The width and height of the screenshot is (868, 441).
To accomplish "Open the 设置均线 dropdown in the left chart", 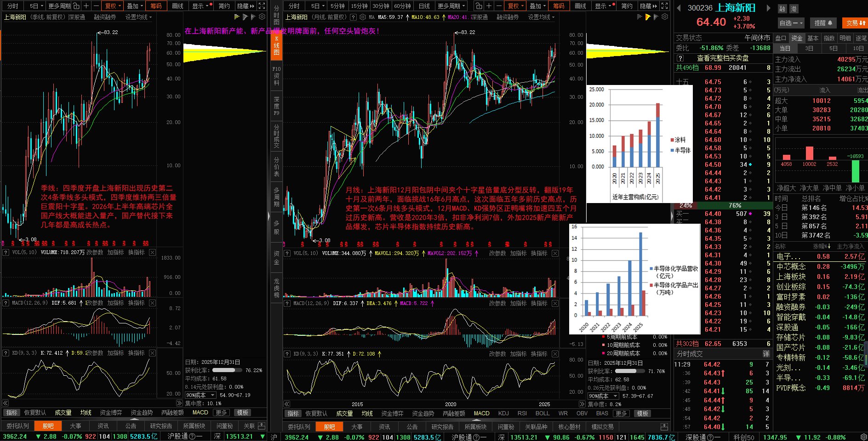I will pyautogui.click(x=138, y=17).
